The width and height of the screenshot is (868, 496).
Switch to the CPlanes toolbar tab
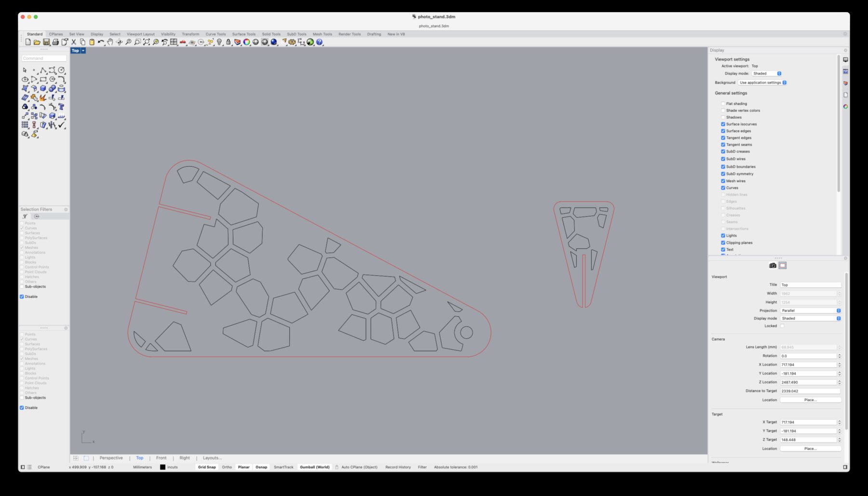(56, 34)
